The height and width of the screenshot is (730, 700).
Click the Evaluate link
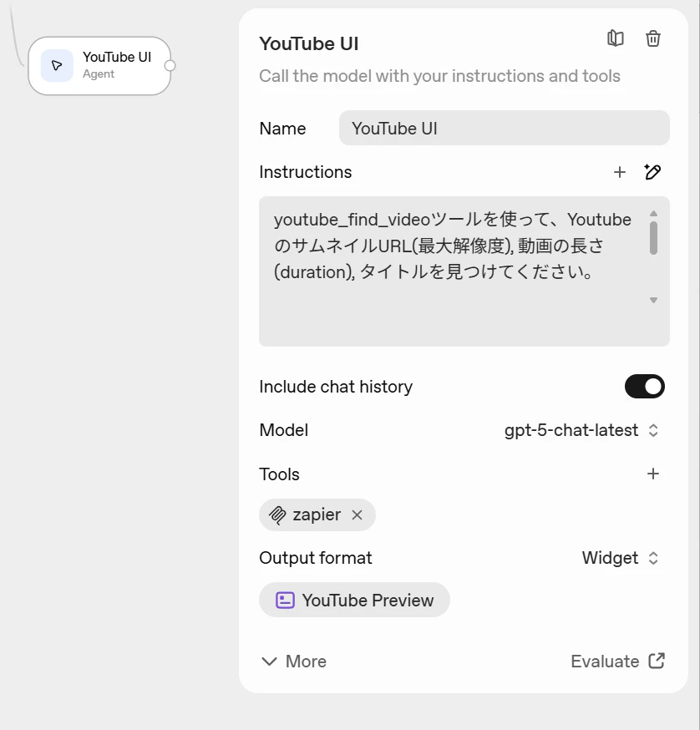(x=617, y=662)
